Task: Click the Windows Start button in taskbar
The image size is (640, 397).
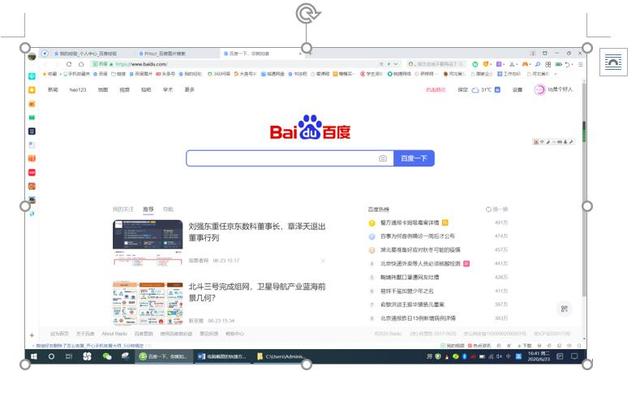Action: [34, 356]
